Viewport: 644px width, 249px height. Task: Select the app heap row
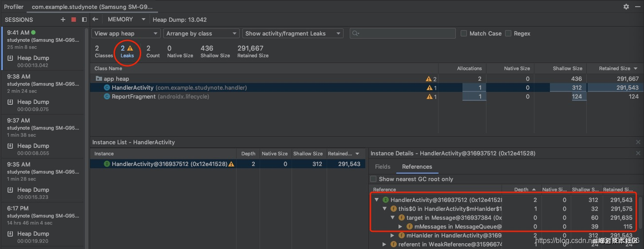pos(367,79)
